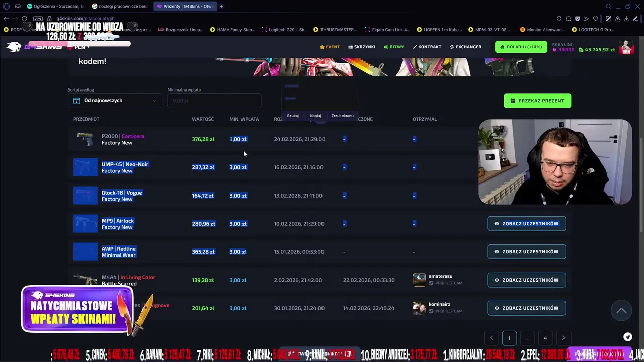Expand the Od najnowszych sort dropdown
Screen dimensions: 644x362
click(115, 101)
